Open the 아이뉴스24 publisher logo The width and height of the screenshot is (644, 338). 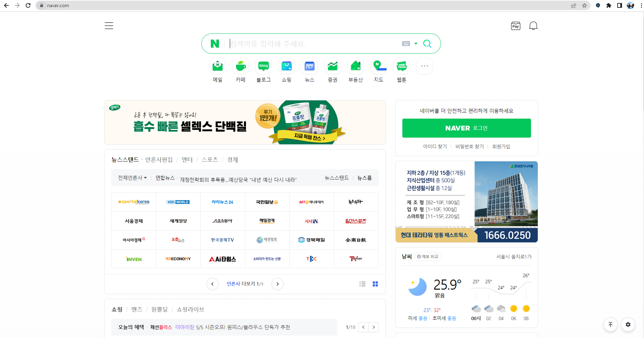tap(223, 202)
